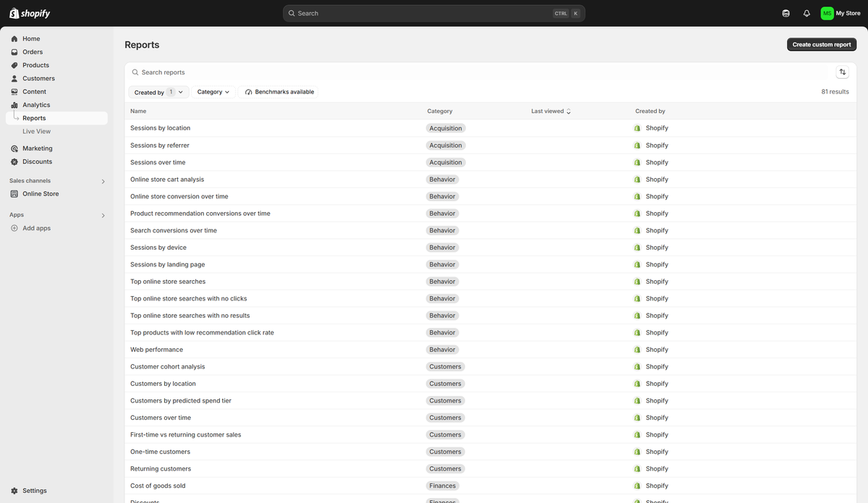The image size is (868, 503).
Task: Click the Shopify icon in the Cost of goods sold row
Action: pos(637,486)
